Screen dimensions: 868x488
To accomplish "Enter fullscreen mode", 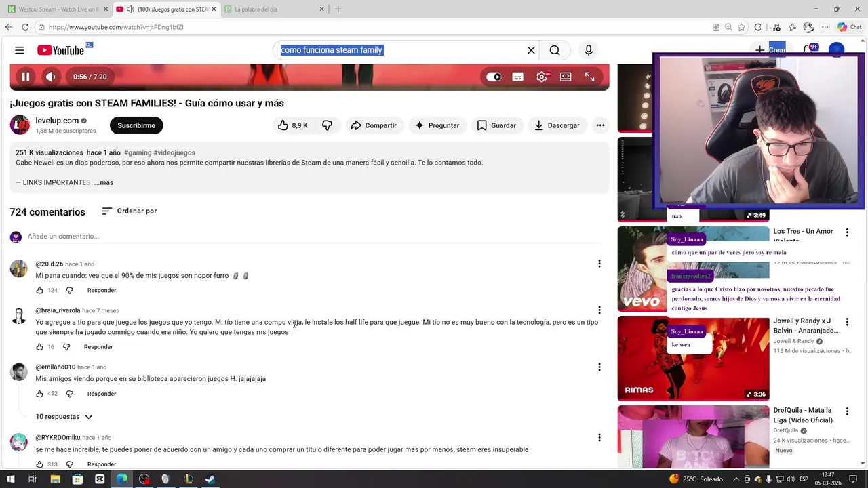I will tap(589, 77).
